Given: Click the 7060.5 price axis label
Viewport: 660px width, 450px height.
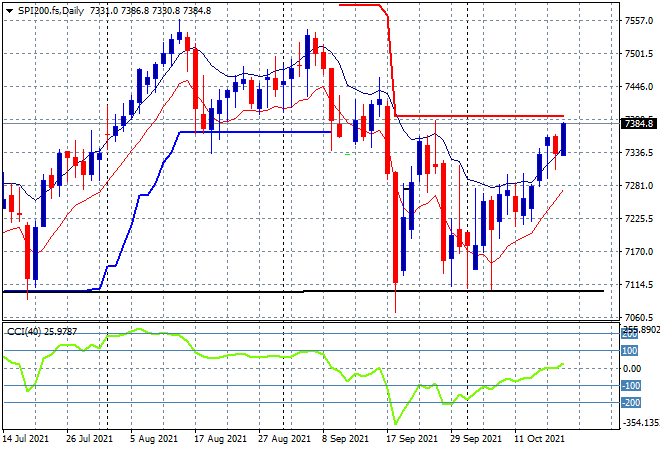Looking at the screenshot, I should [639, 317].
